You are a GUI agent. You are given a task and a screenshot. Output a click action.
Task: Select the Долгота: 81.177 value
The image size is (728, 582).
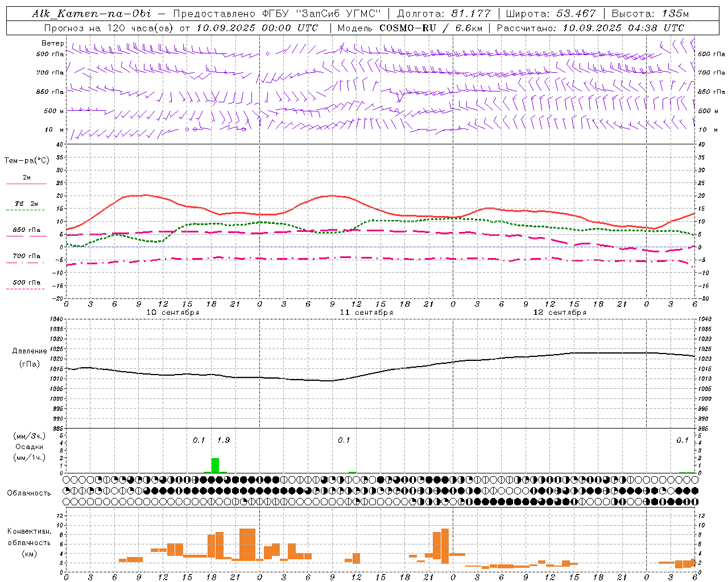[x=444, y=14]
